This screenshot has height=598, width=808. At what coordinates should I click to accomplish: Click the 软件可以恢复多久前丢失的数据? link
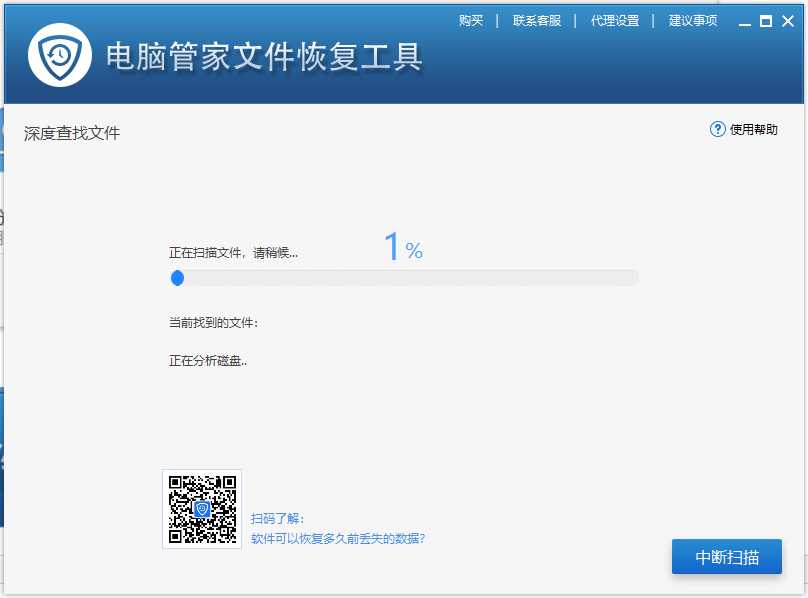[338, 539]
